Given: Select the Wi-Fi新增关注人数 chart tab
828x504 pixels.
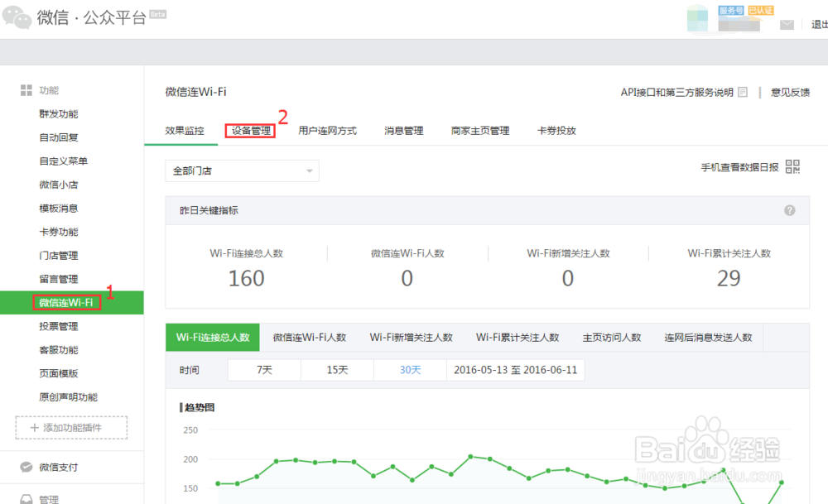Looking at the screenshot, I should click(x=412, y=337).
